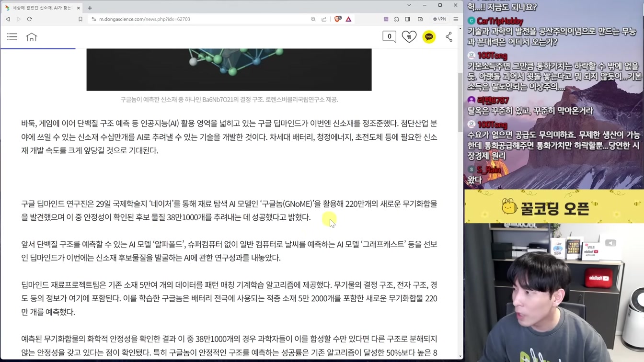
Task: Click the paragraph starting 앞서 단백질 구조를 예측
Action: click(229, 251)
